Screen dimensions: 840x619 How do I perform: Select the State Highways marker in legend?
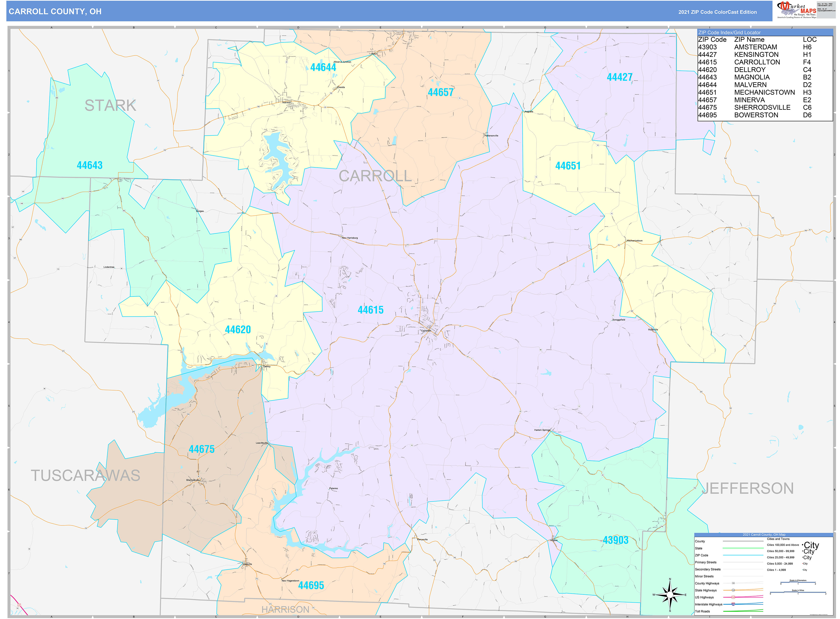pos(733,590)
